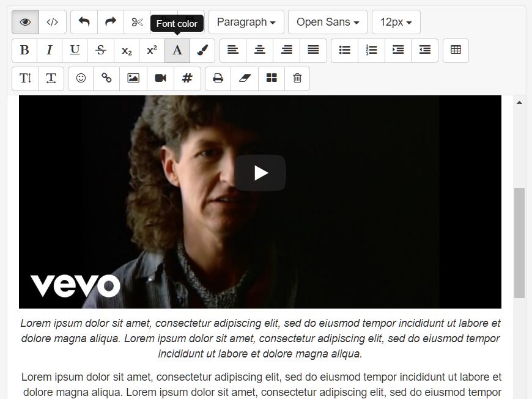This screenshot has width=532, height=399.
Task: Open the Open Sans font dropdown
Action: tap(328, 22)
